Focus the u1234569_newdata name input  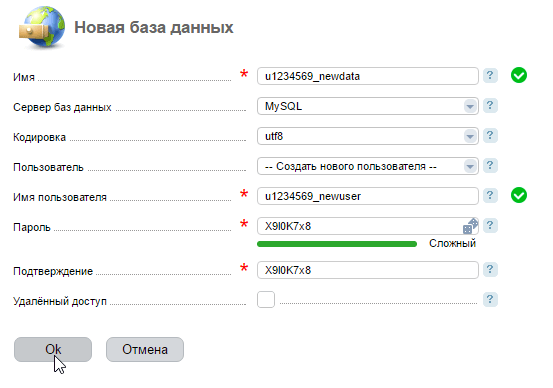point(368,76)
